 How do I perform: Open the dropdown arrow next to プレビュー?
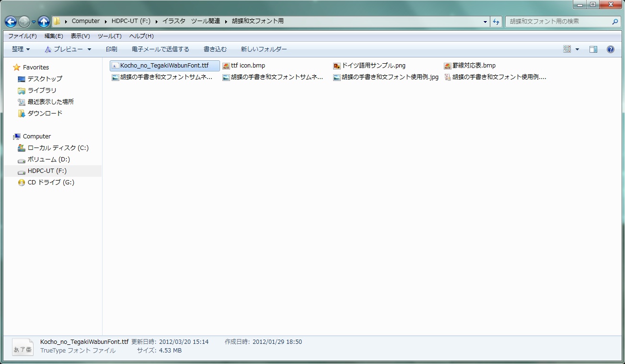pyautogui.click(x=89, y=49)
